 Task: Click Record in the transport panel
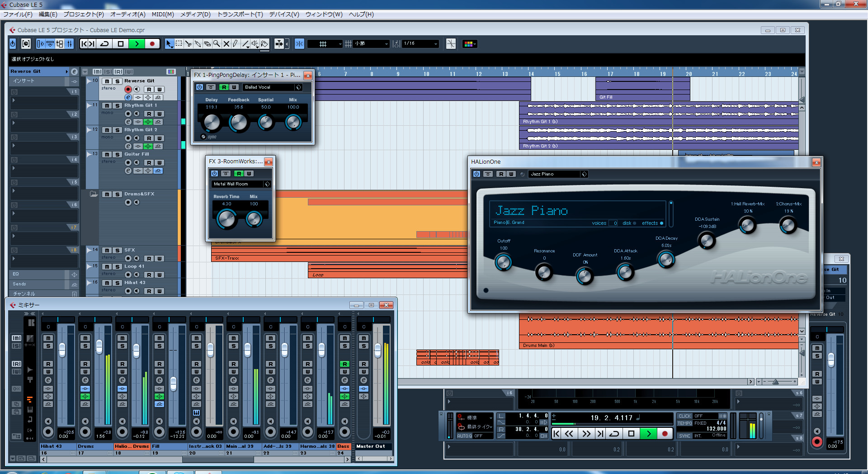click(x=665, y=434)
